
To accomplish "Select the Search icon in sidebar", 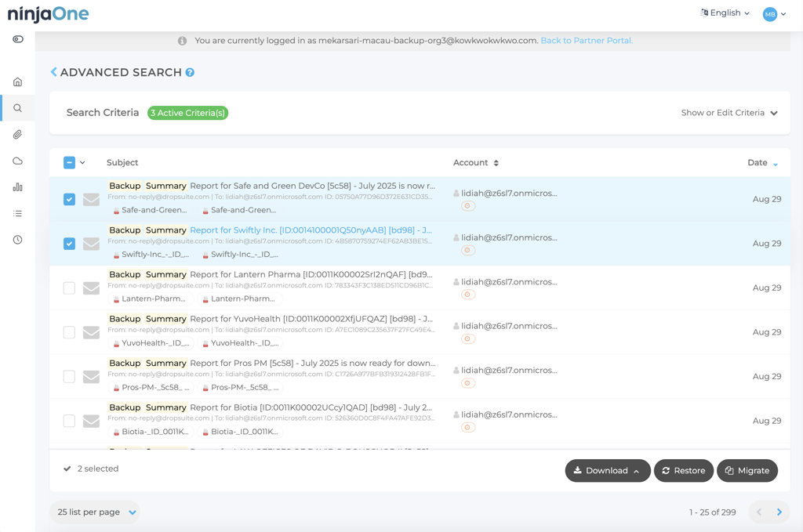I will click(17, 108).
